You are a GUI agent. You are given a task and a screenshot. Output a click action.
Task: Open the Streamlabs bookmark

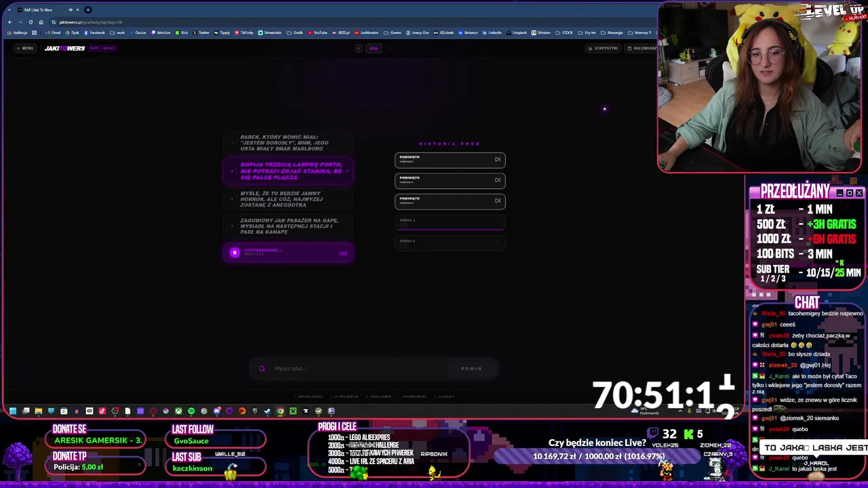pos(270,33)
